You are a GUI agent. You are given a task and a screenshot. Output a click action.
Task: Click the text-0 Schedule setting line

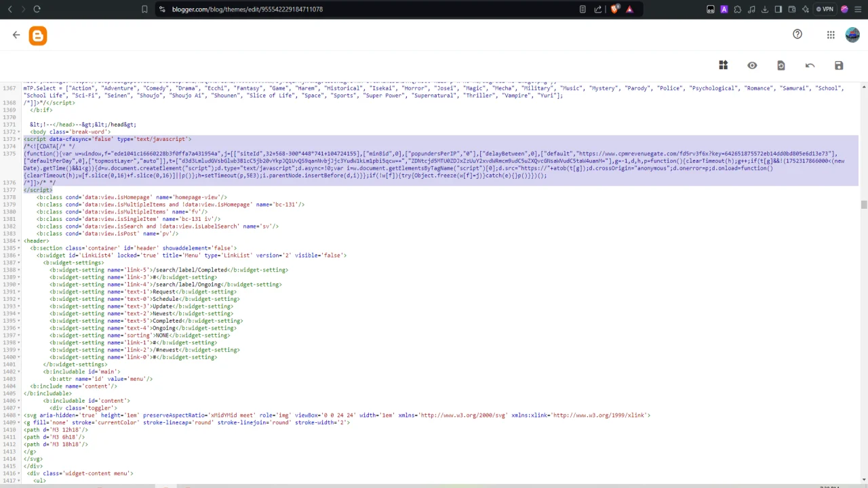(x=144, y=299)
